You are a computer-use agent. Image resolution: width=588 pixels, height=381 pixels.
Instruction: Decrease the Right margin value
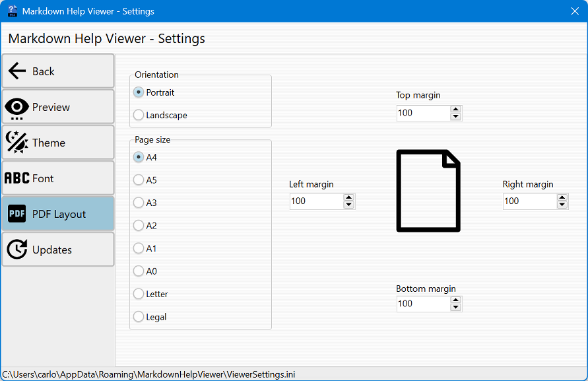pyautogui.click(x=562, y=205)
